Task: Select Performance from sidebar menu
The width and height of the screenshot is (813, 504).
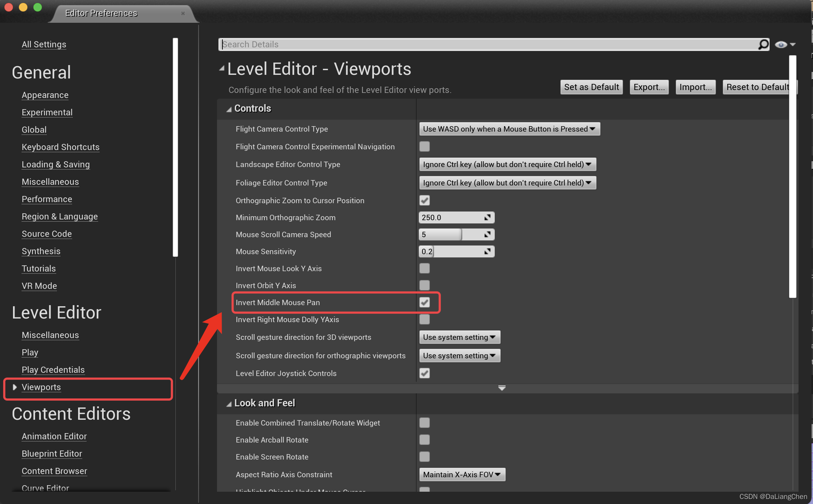Action: (x=47, y=198)
